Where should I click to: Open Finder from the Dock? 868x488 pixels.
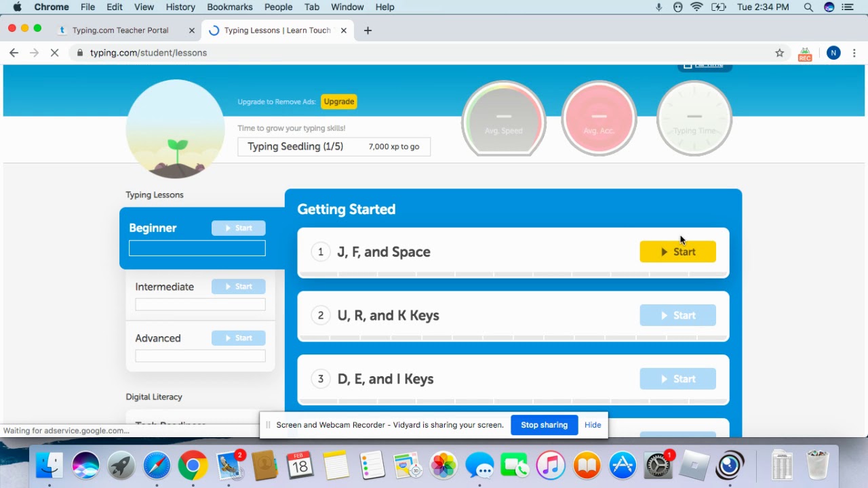pos(50,466)
